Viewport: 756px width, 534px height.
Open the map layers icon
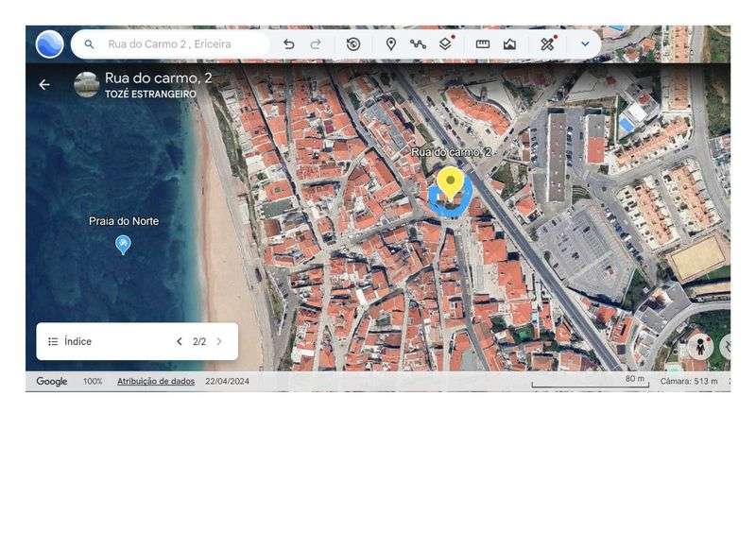click(445, 43)
